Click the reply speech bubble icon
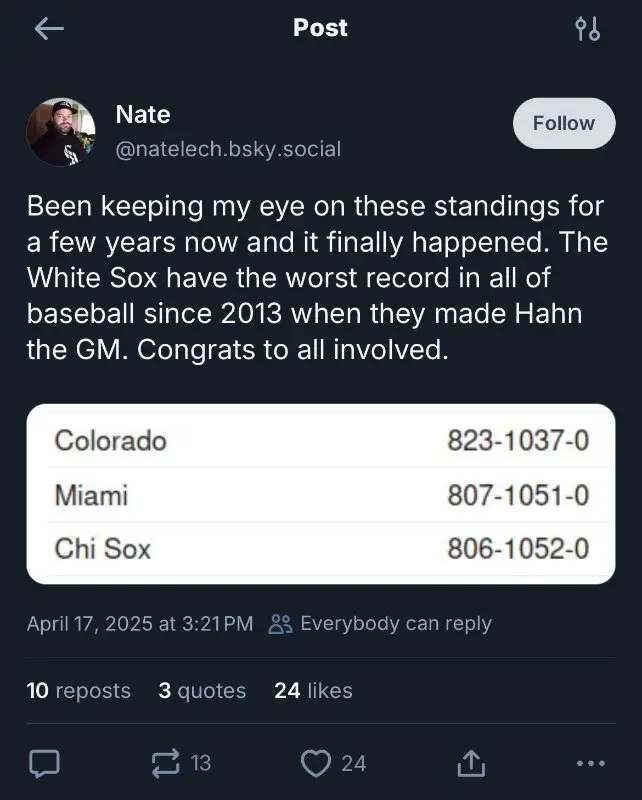The width and height of the screenshot is (642, 800). (44, 764)
